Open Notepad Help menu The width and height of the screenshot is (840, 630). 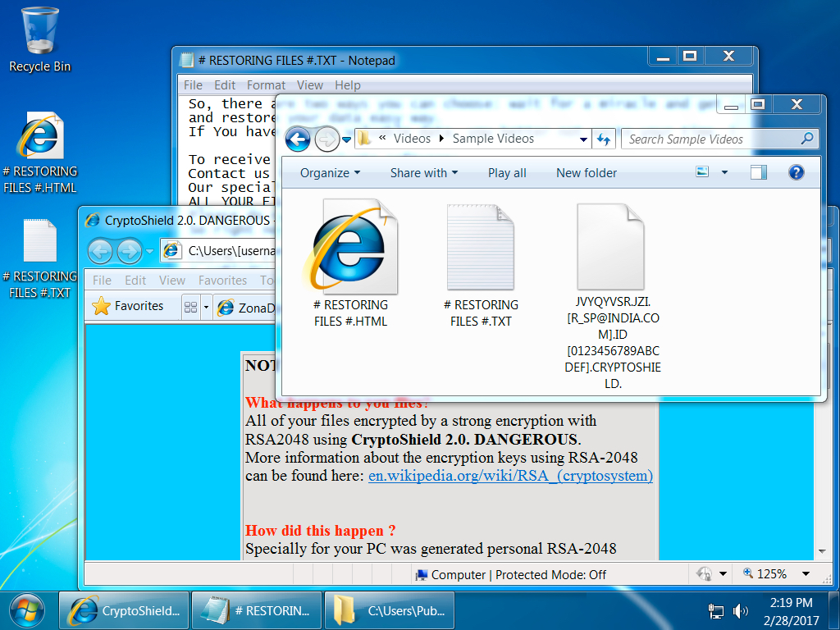coord(348,85)
